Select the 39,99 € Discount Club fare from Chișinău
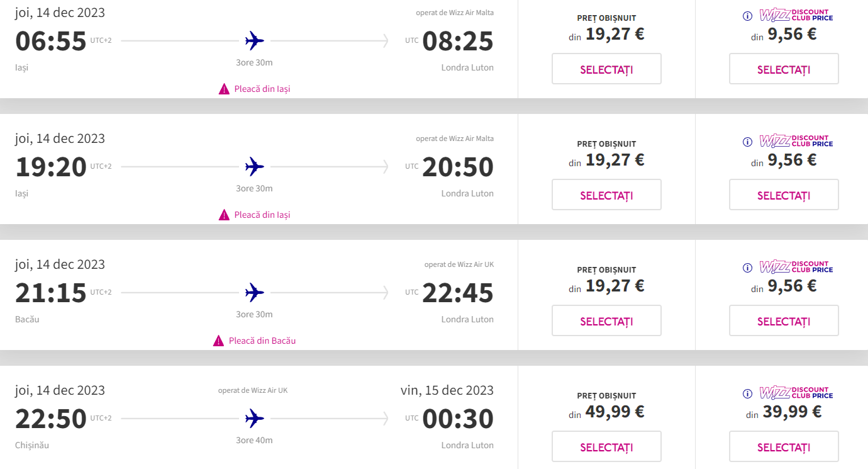The image size is (868, 469). tap(784, 446)
